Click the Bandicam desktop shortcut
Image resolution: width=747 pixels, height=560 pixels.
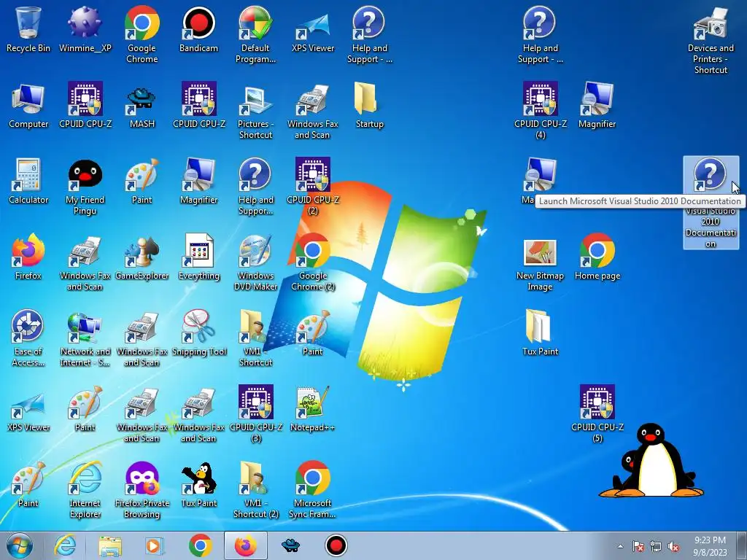coord(198,29)
